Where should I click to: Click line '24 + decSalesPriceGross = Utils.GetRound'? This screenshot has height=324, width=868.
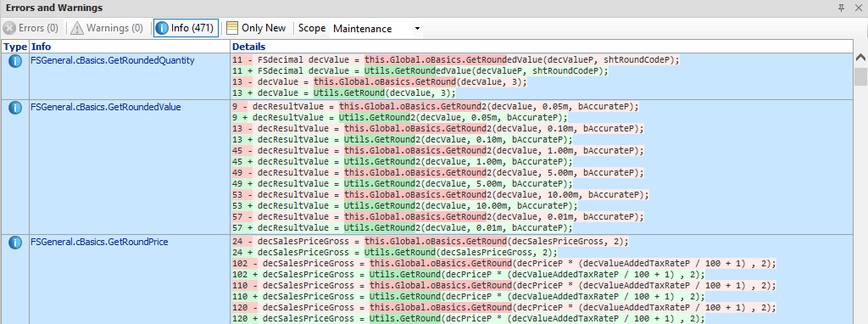click(395, 252)
